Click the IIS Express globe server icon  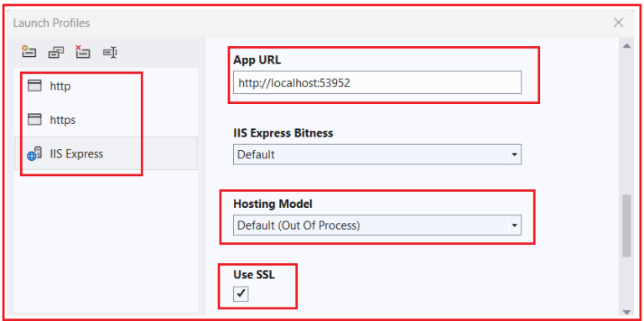click(x=34, y=153)
